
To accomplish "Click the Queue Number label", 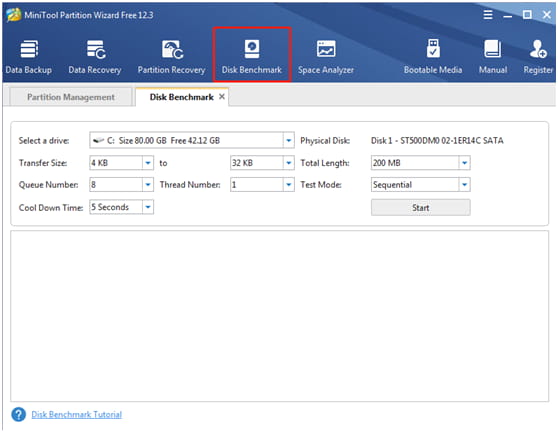I will (48, 185).
